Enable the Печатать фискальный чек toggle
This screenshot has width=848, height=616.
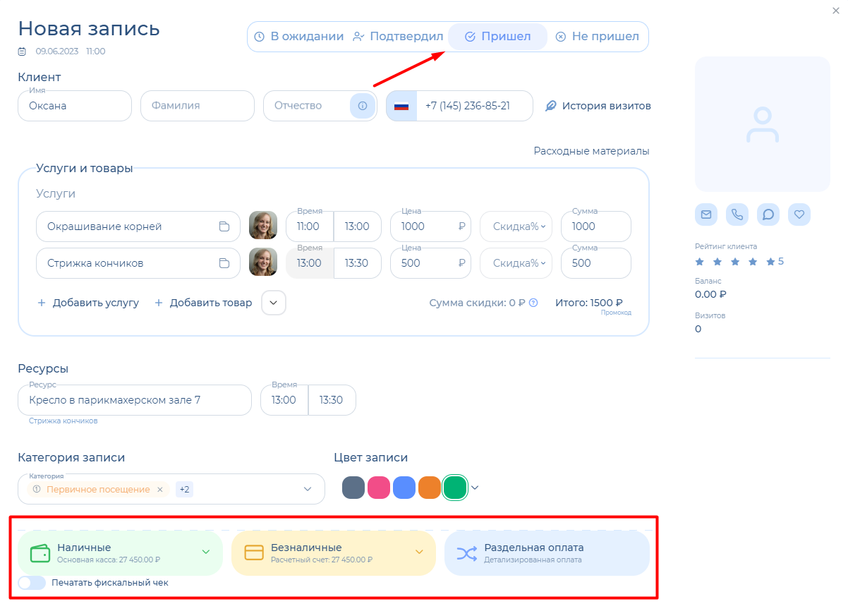pyautogui.click(x=32, y=583)
